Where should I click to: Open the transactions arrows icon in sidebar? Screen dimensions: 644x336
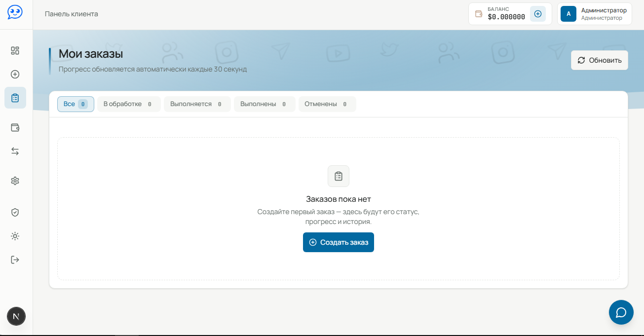[x=15, y=151]
